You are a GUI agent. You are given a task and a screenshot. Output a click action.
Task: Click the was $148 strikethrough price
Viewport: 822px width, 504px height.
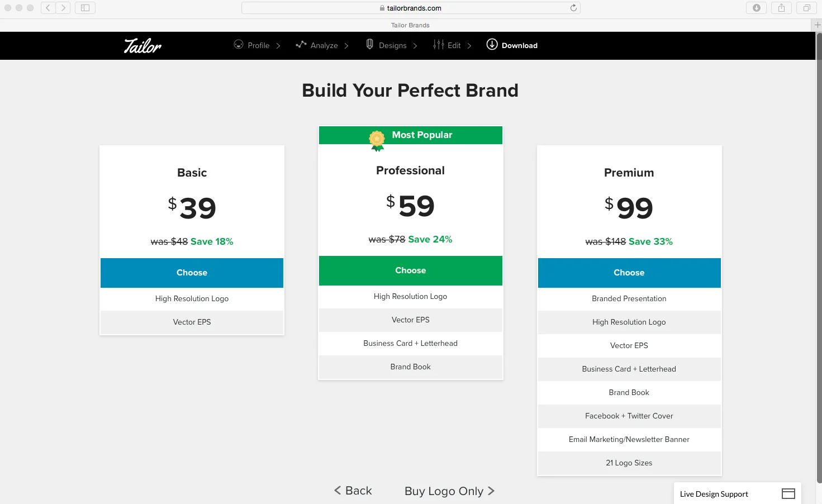pos(606,241)
